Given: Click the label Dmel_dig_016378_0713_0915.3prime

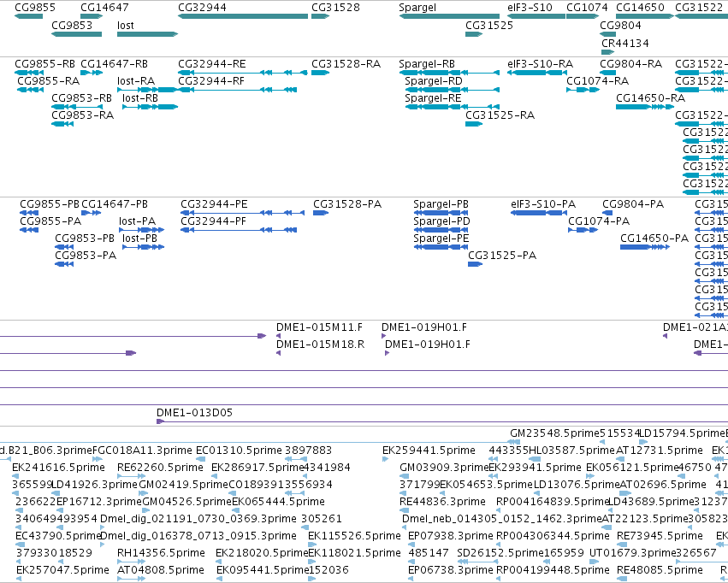Looking at the screenshot, I should 198,536.
